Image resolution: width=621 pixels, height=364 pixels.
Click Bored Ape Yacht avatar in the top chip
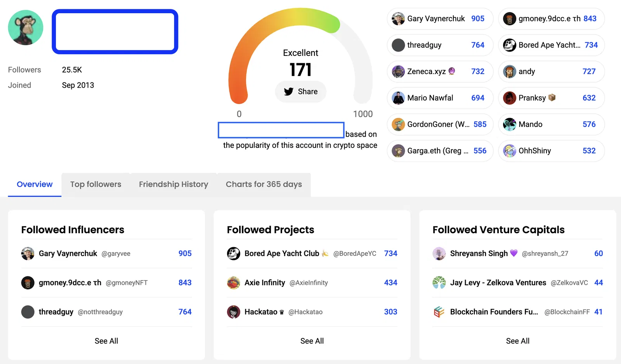tap(510, 45)
